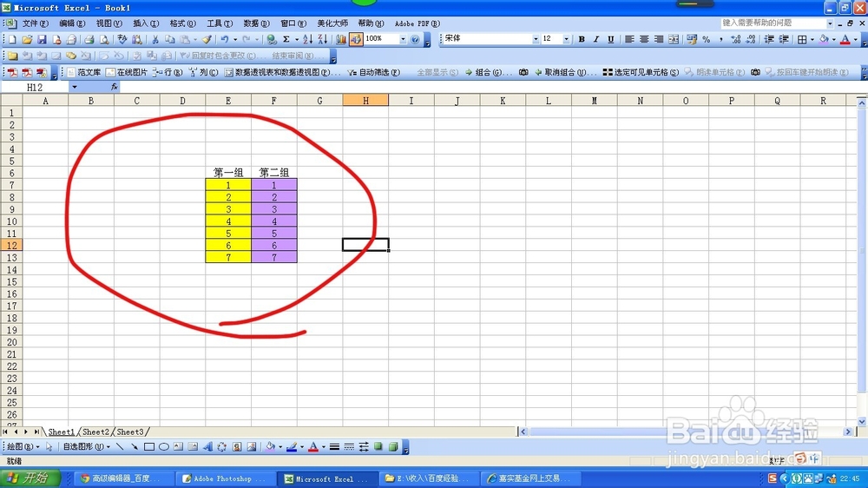Image resolution: width=868 pixels, height=488 pixels.
Task: Sort ascending with the A-Z icon
Action: point(308,39)
